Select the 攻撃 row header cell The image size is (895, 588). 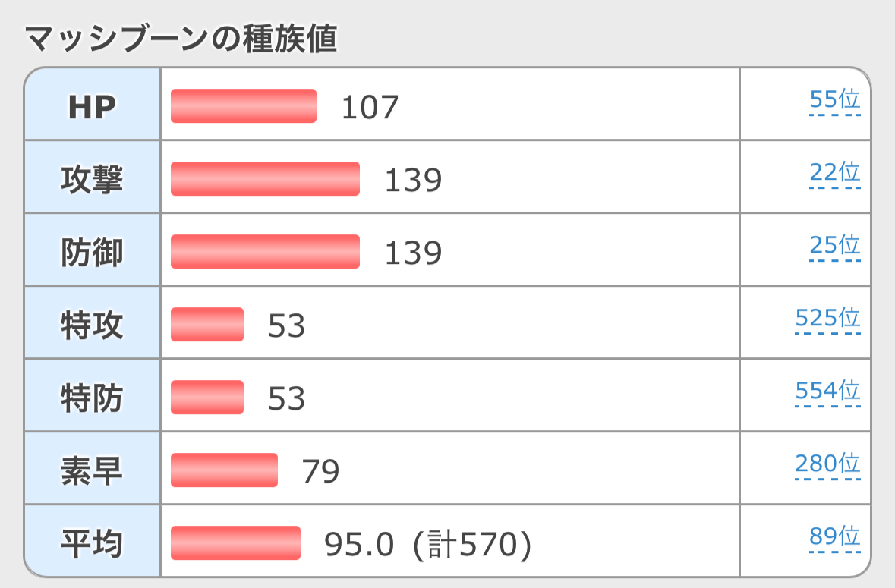(93, 178)
